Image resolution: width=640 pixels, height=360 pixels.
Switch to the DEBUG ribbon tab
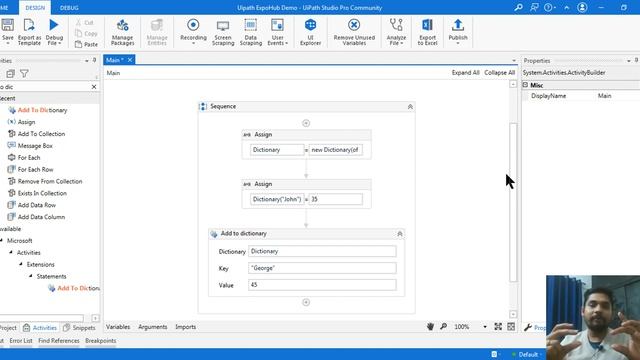[x=69, y=8]
